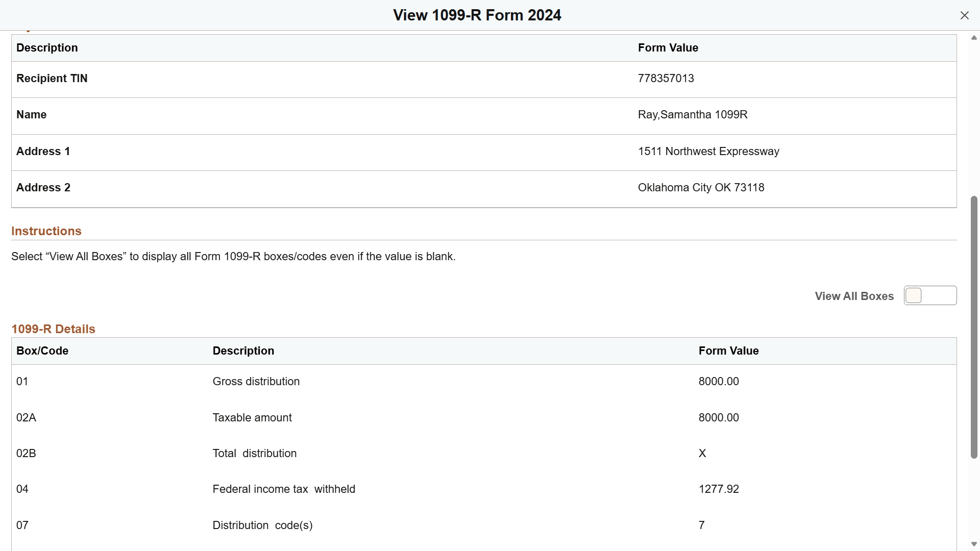Select the Distribution code(s) row
Viewport: 980px width, 551px height.
tap(262, 525)
